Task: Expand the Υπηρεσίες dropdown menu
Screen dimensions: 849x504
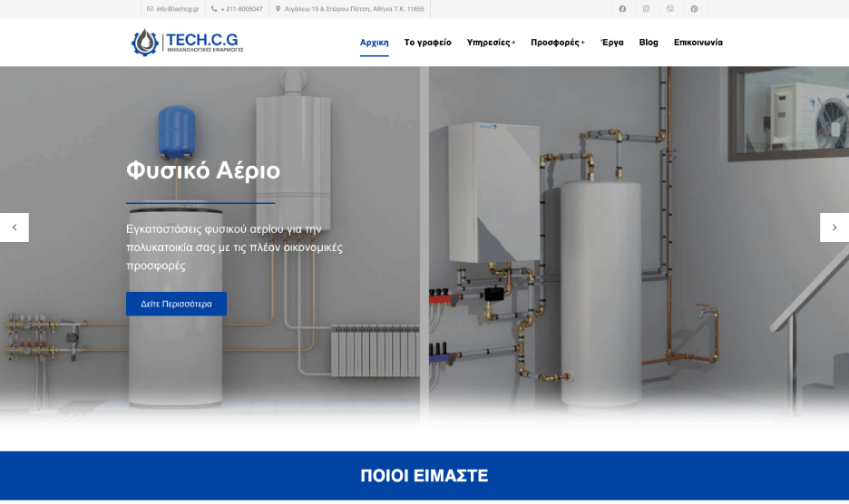Action: [x=491, y=43]
